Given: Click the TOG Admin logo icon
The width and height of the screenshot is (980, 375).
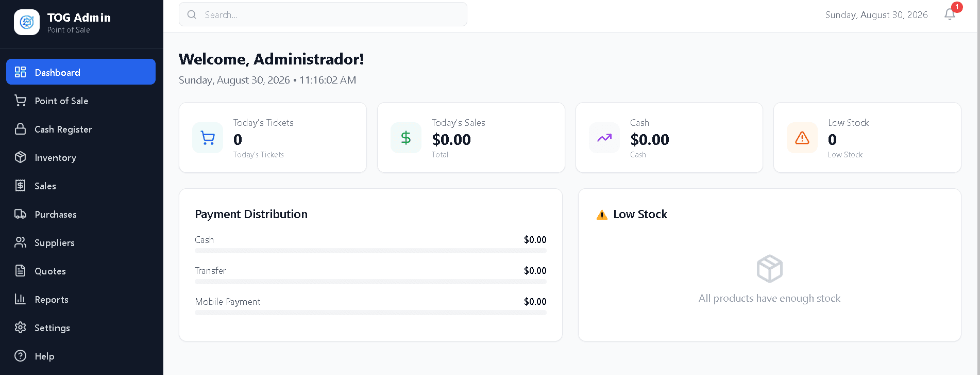Looking at the screenshot, I should (27, 22).
